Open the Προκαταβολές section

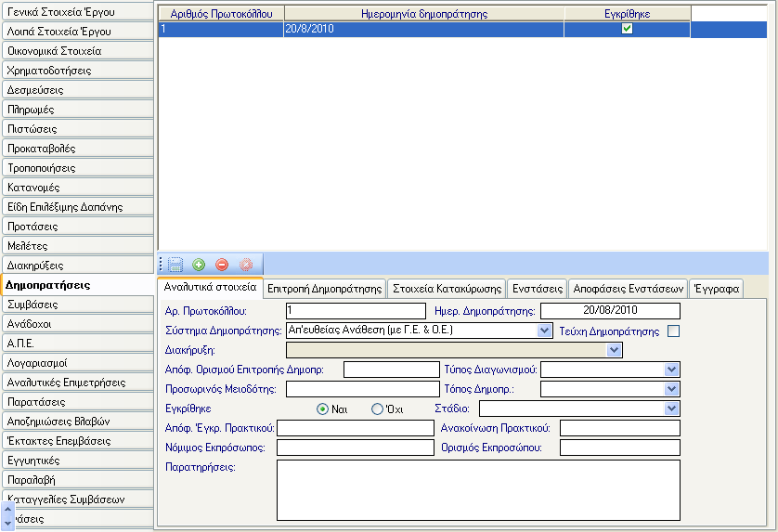coord(78,149)
